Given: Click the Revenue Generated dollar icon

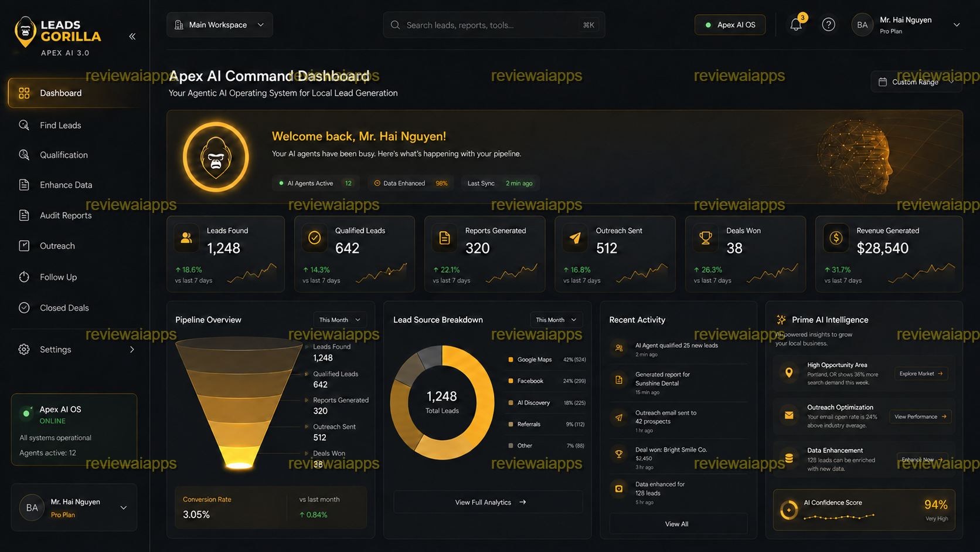Looking at the screenshot, I should click(x=836, y=238).
